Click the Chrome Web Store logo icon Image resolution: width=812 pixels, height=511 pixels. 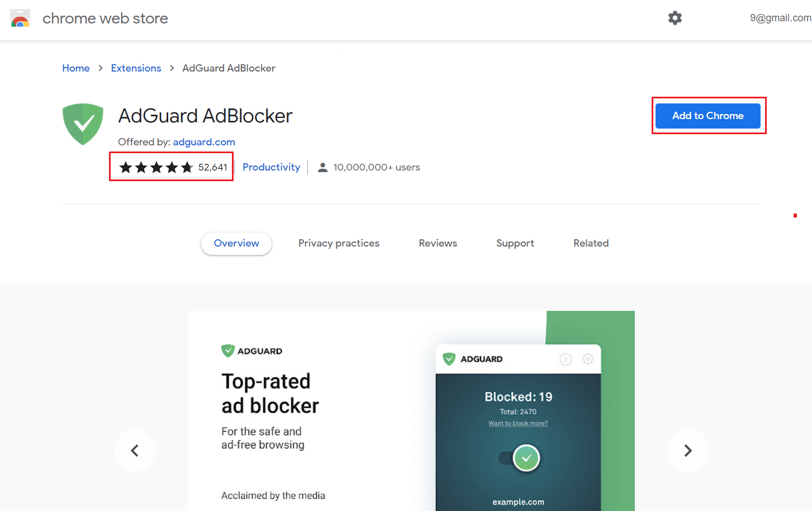click(20, 18)
